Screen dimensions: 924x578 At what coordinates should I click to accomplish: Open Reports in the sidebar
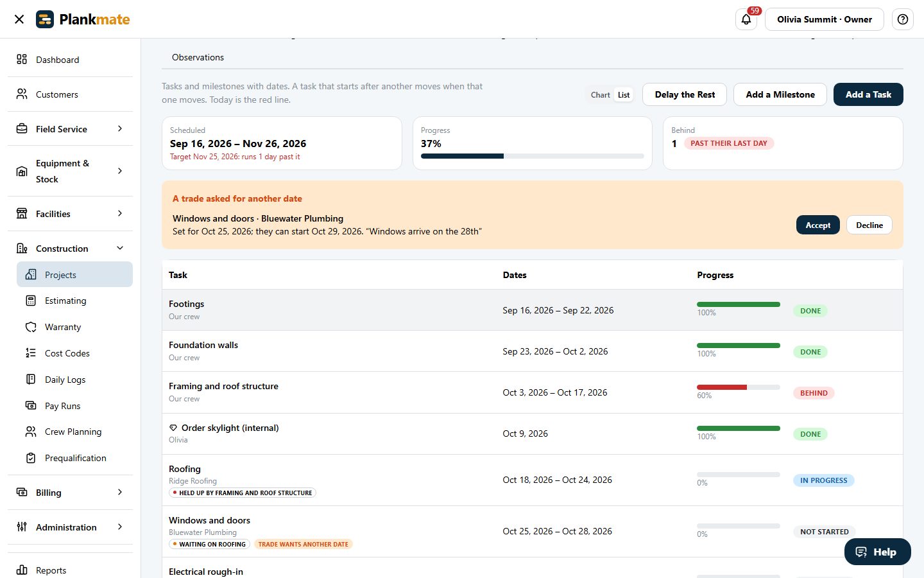70,570
